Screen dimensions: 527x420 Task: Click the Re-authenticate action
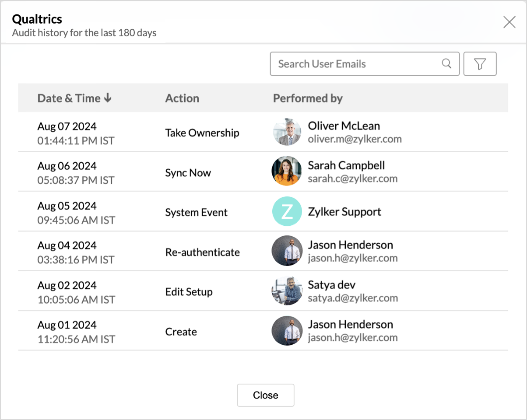coord(203,252)
